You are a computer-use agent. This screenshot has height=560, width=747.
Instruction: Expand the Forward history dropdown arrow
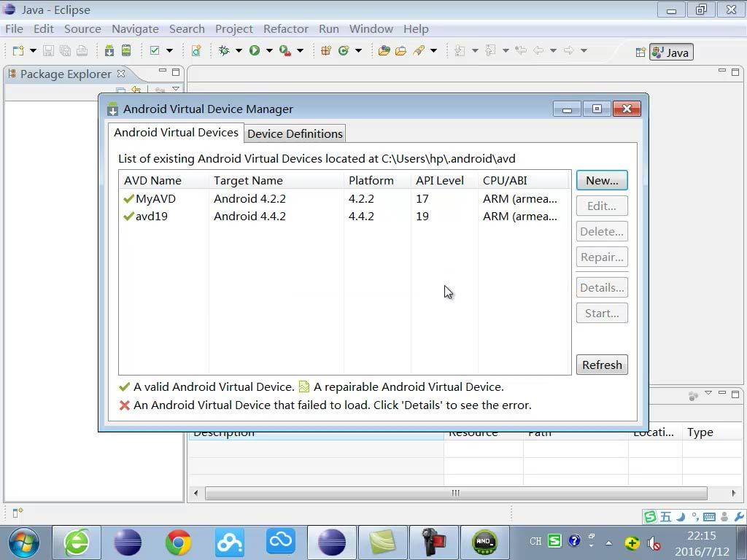(584, 50)
